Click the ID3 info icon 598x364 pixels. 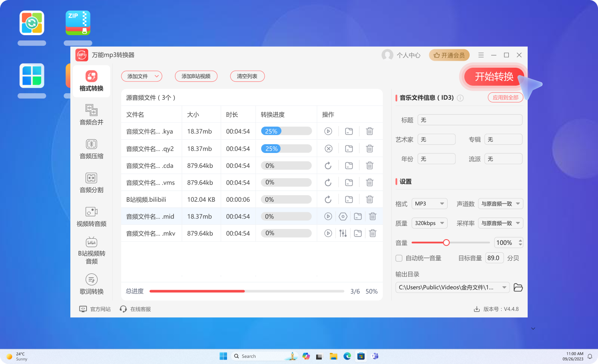(x=460, y=98)
